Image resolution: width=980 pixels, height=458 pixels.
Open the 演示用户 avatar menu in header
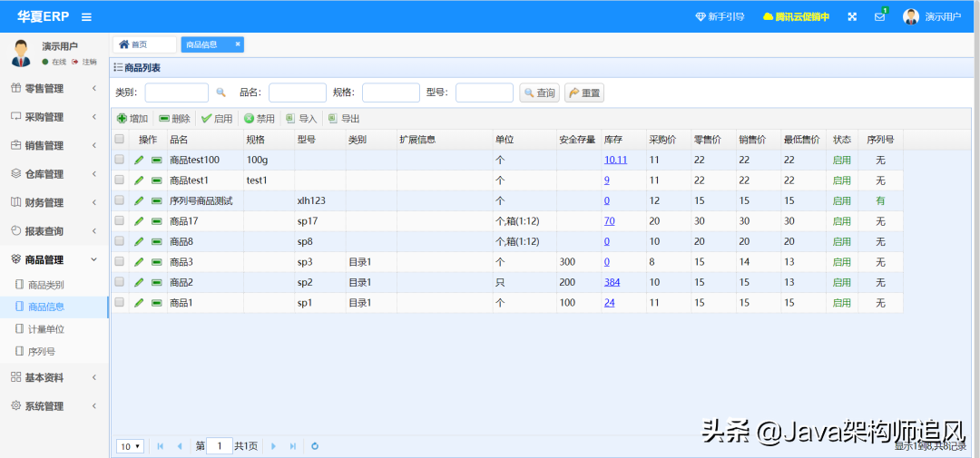tap(932, 17)
